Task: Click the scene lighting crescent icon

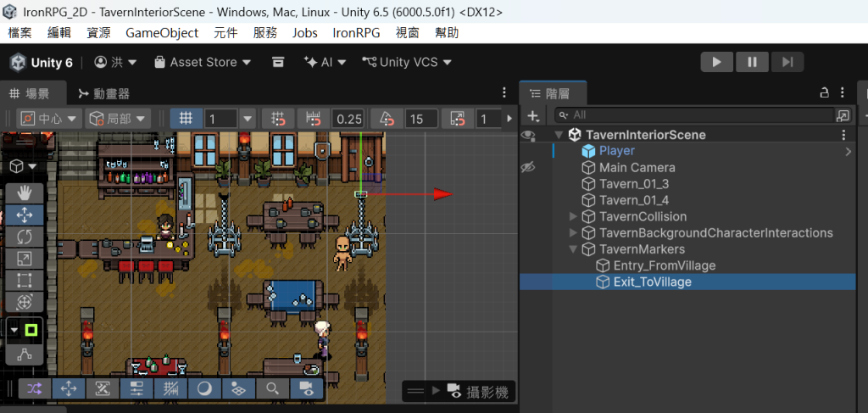Action: [205, 388]
